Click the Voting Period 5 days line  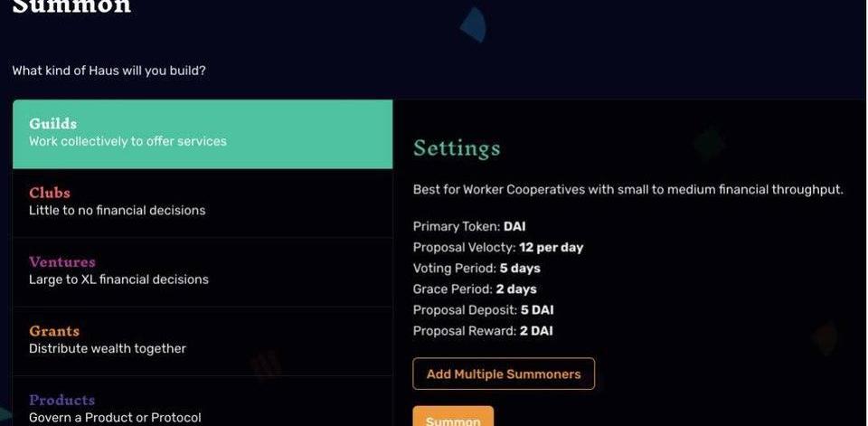click(x=476, y=268)
